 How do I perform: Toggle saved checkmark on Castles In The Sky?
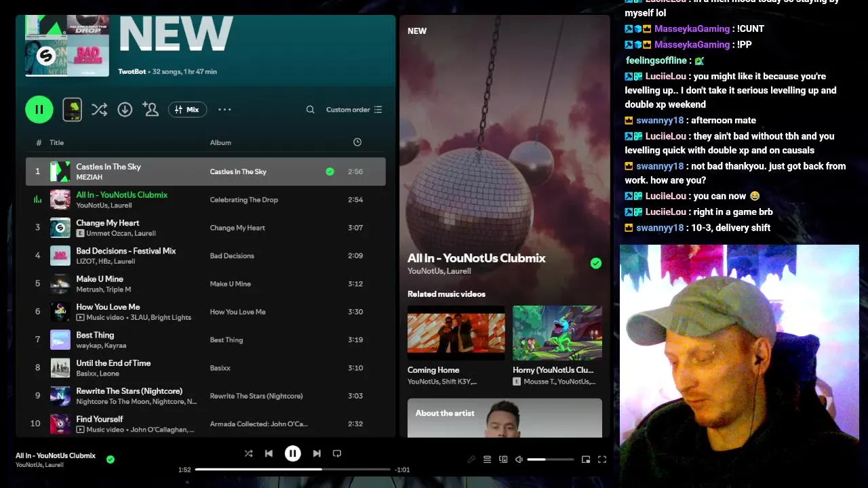tap(330, 171)
